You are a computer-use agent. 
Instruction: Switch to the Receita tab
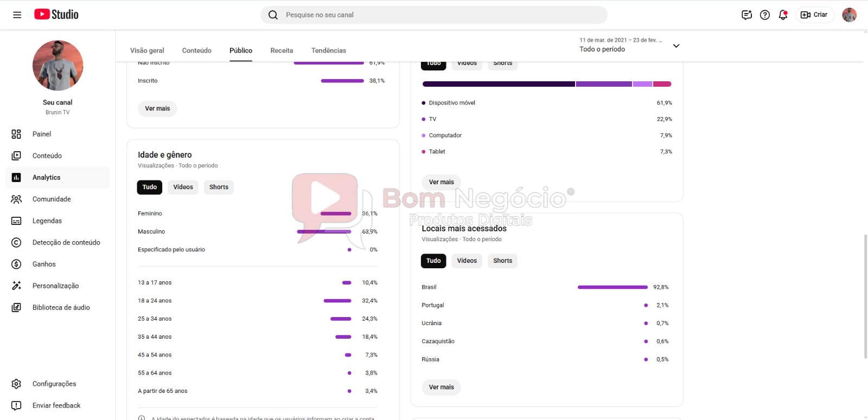point(282,50)
